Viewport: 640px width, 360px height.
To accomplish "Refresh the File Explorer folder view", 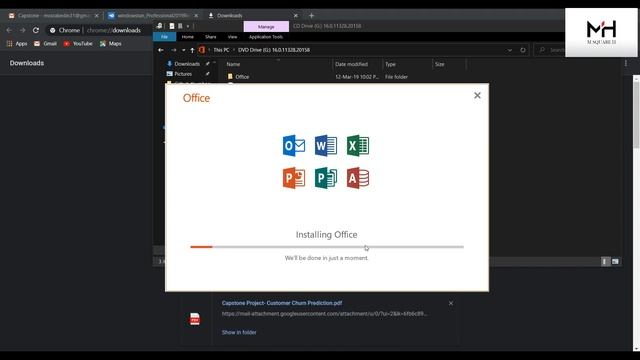I will coord(523,50).
